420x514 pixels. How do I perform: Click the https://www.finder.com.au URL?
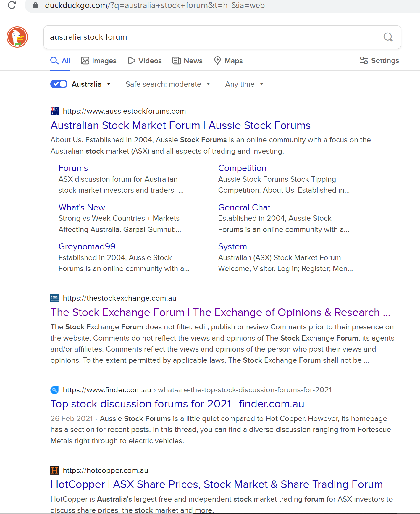click(x=107, y=390)
